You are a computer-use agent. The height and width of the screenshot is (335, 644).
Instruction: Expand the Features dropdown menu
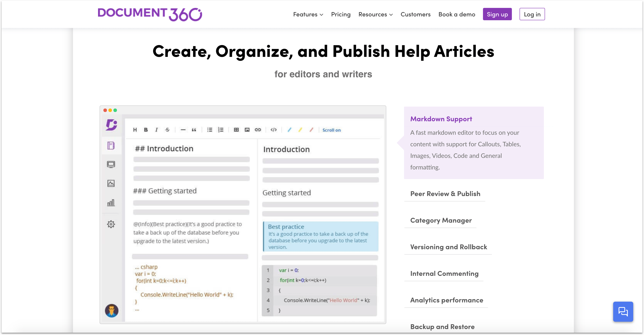coord(308,14)
